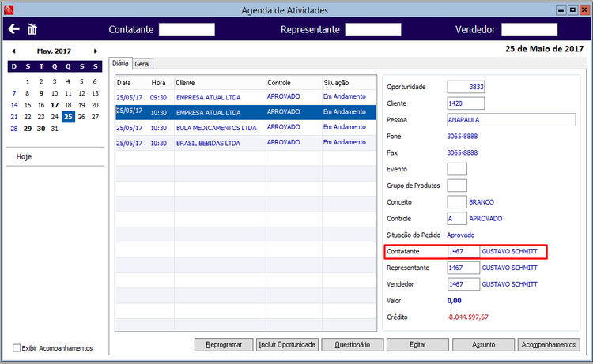Select day 29 in the calendar
This screenshot has height=364, width=593.
pos(28,129)
